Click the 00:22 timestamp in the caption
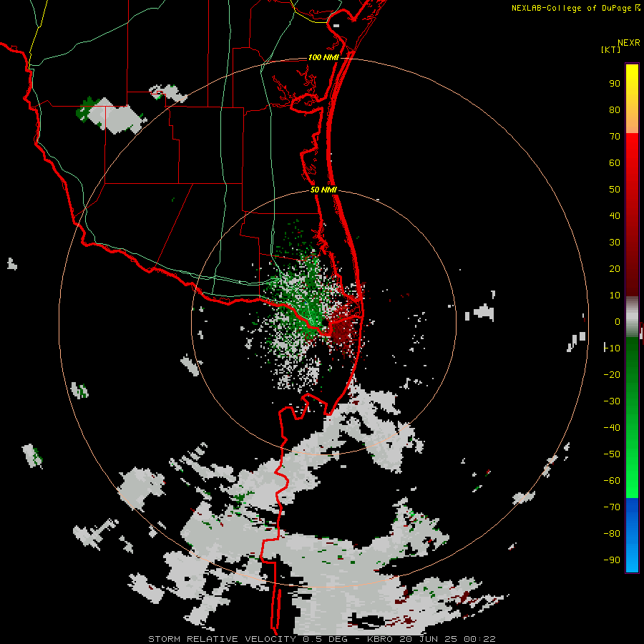The width and height of the screenshot is (644, 644). (479, 639)
